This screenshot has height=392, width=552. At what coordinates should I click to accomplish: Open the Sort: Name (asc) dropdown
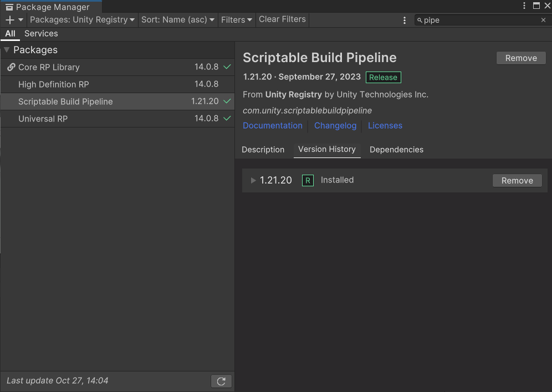(x=178, y=20)
